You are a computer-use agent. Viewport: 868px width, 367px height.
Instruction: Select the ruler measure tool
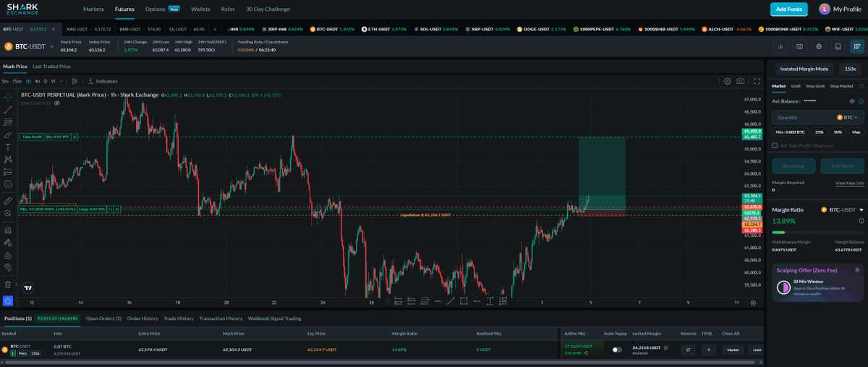click(x=7, y=201)
